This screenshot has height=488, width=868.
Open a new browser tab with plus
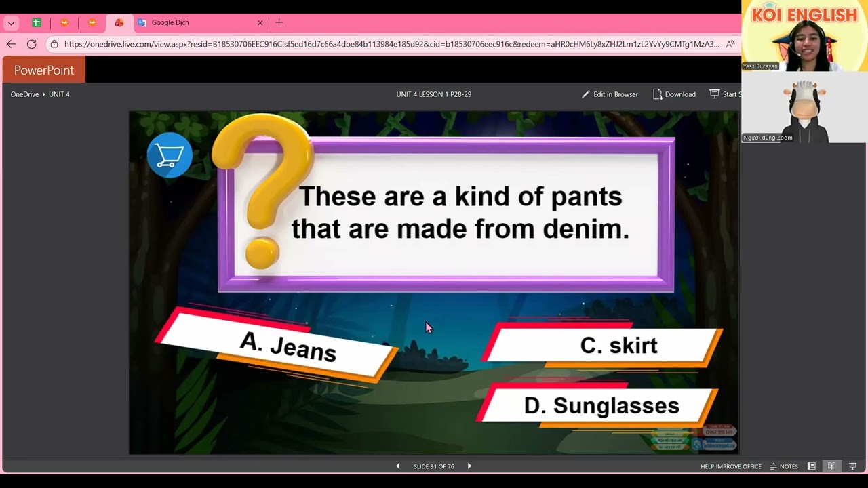click(x=279, y=22)
